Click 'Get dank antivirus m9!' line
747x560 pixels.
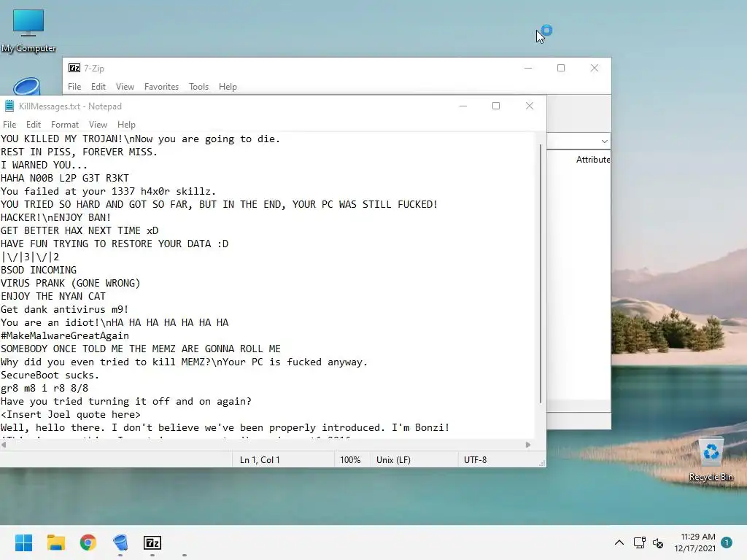click(x=64, y=309)
